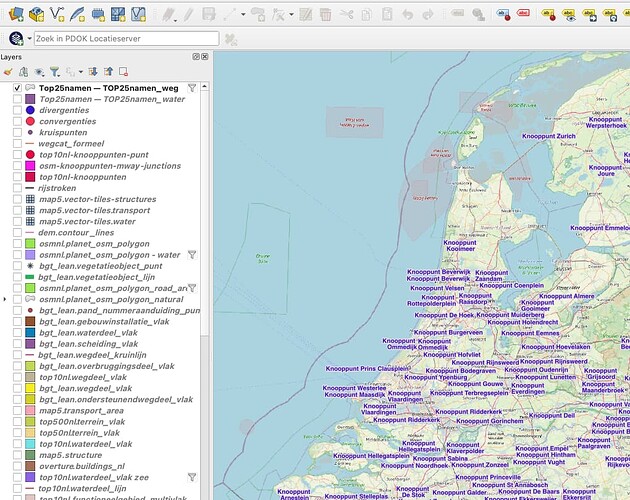Image resolution: width=630 pixels, height=500 pixels.
Task: Check the convergenties layer visibility box
Action: click(x=17, y=121)
